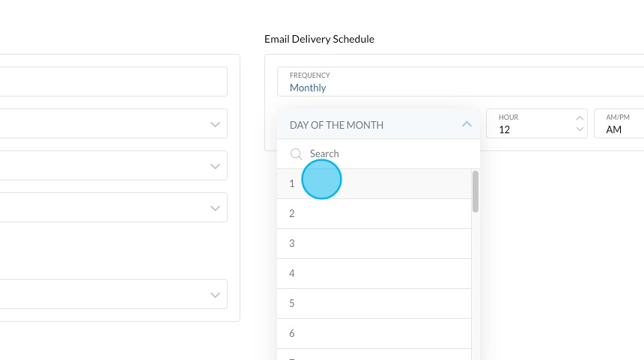The width and height of the screenshot is (644, 360).
Task: Pick day 6 in the dropdown list
Action: 373,333
